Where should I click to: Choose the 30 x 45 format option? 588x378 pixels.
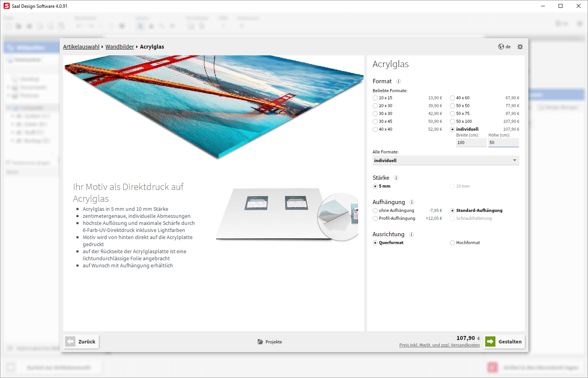click(x=375, y=122)
